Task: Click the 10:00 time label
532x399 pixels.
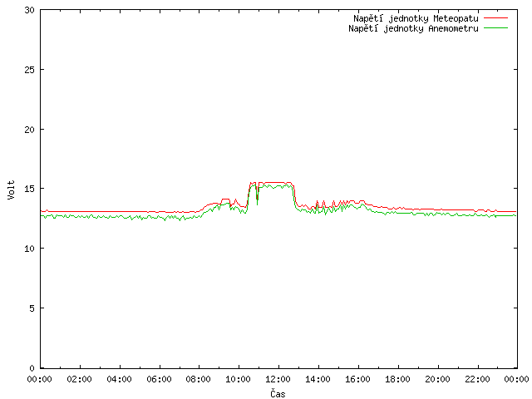Action: 239,379
